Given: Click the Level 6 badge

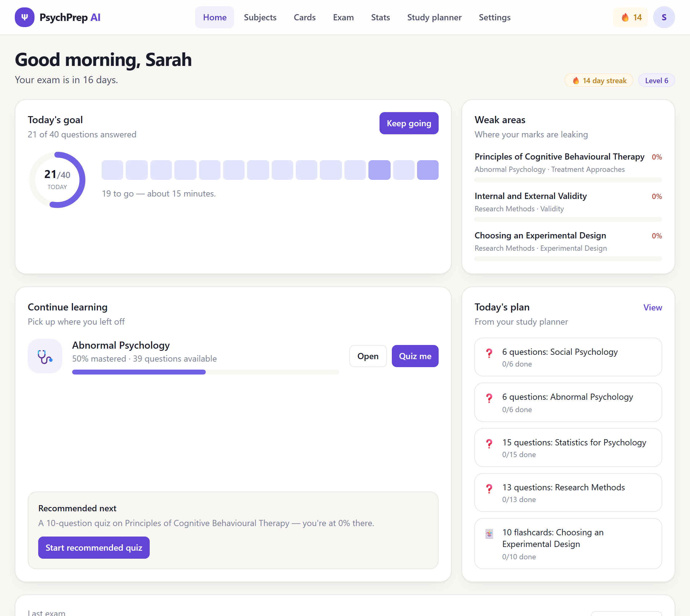Looking at the screenshot, I should coord(656,81).
